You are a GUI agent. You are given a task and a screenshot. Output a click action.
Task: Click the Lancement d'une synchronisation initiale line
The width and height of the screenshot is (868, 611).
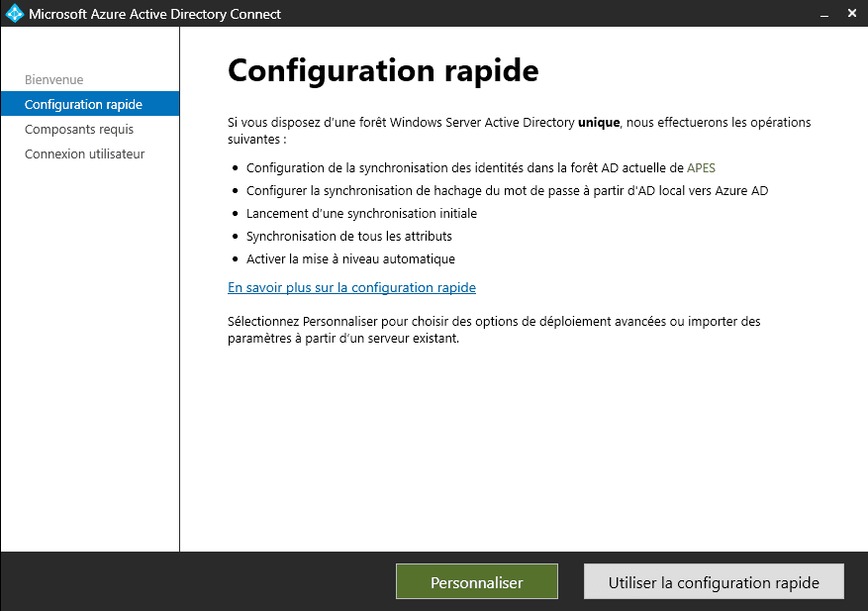pos(361,213)
